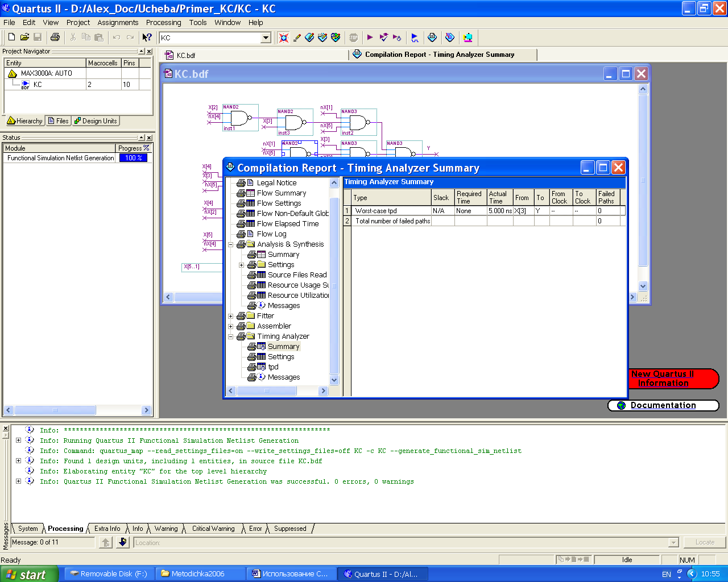
Task: Create a new file with toolbar icon
Action: point(11,38)
